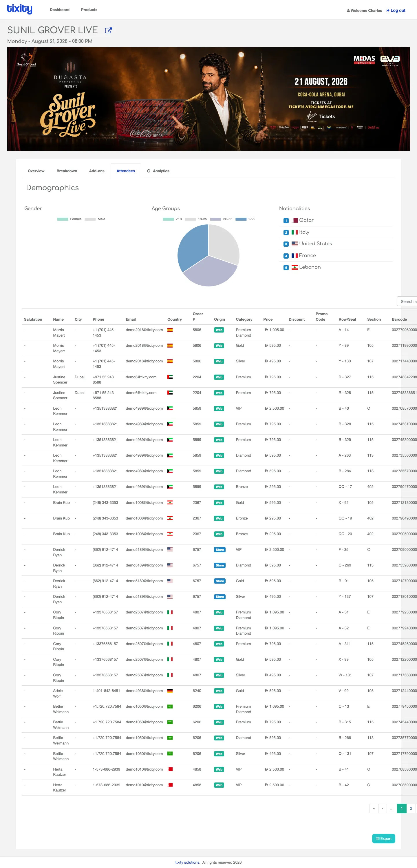This screenshot has width=417, height=868.
Task: Click the Category column header
Action: [244, 319]
